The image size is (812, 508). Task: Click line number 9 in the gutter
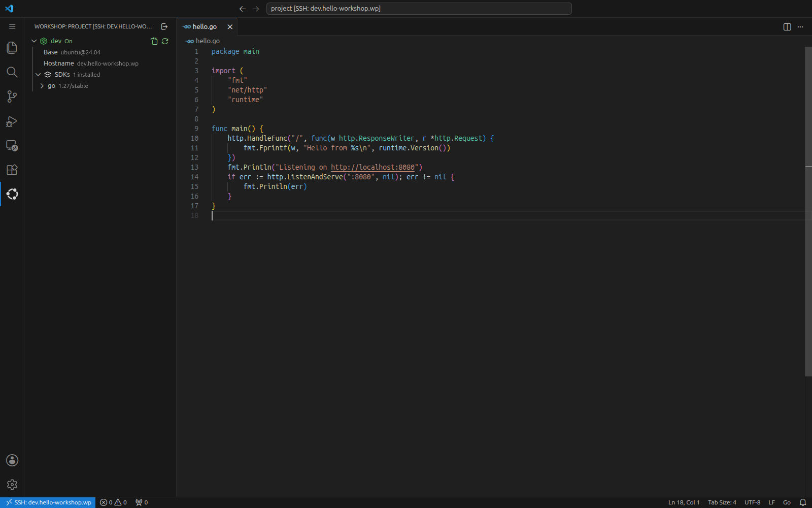(196, 129)
